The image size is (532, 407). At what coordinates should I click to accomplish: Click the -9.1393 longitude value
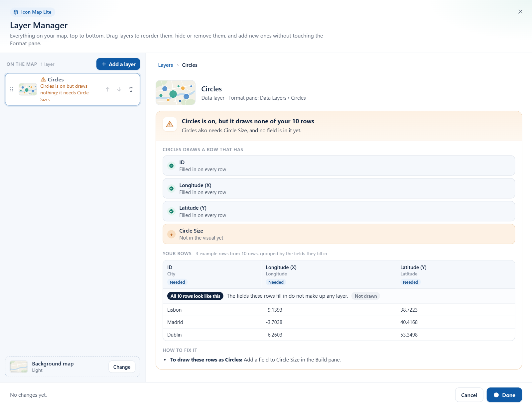pos(274,310)
